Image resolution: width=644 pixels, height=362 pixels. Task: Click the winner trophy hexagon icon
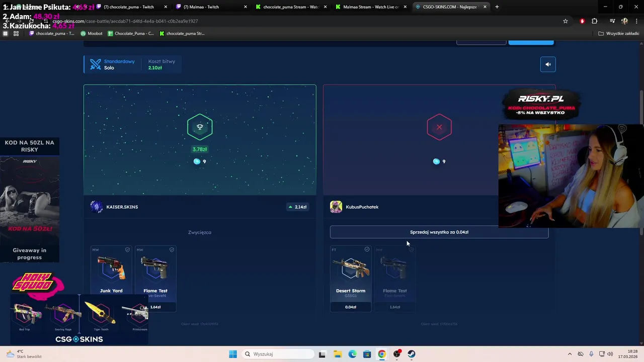(200, 127)
